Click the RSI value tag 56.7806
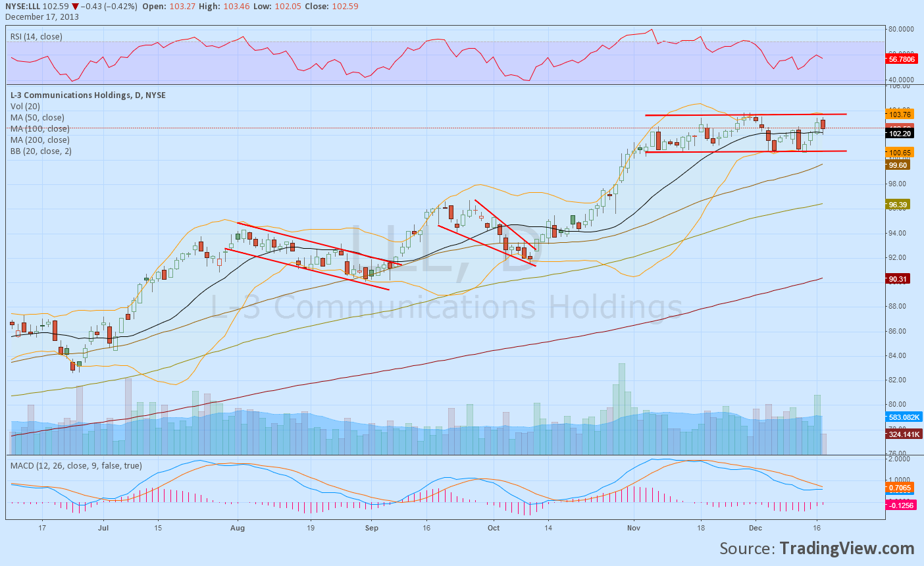 pyautogui.click(x=903, y=59)
